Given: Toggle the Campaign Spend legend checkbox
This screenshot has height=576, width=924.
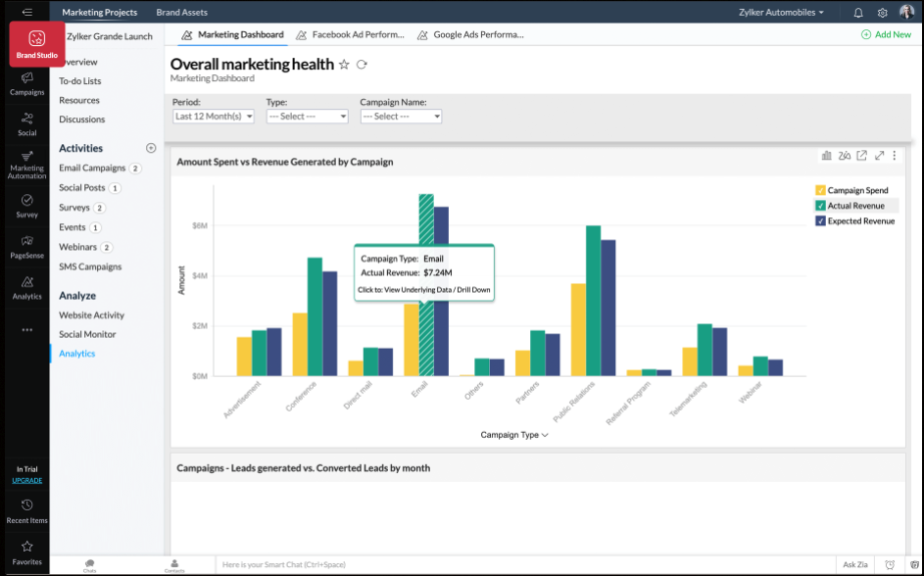Looking at the screenshot, I should click(x=820, y=190).
